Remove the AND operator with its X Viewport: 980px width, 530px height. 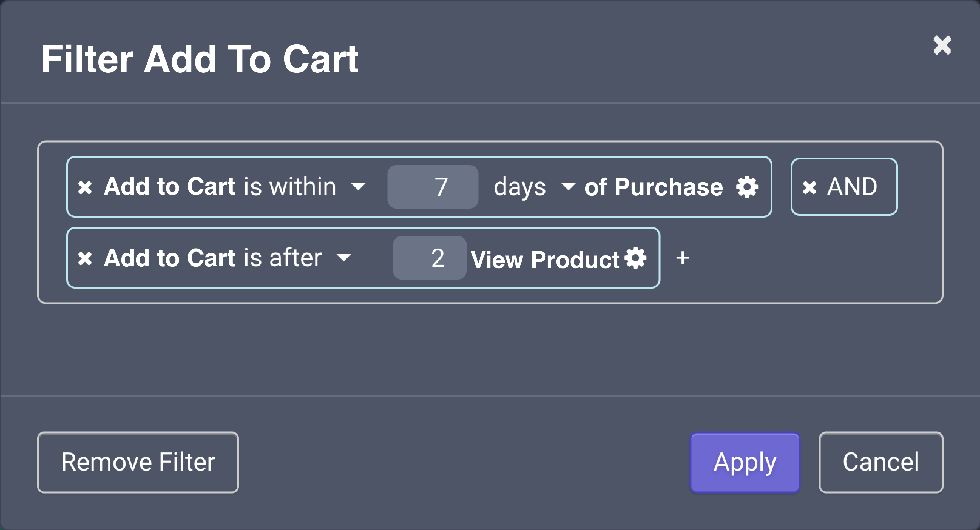coord(809,187)
